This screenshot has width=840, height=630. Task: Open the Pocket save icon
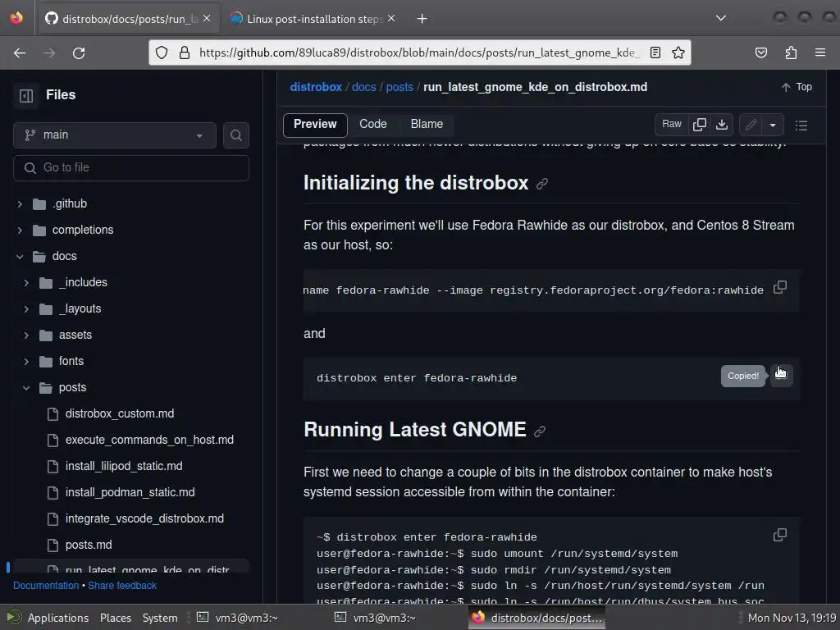click(x=760, y=52)
